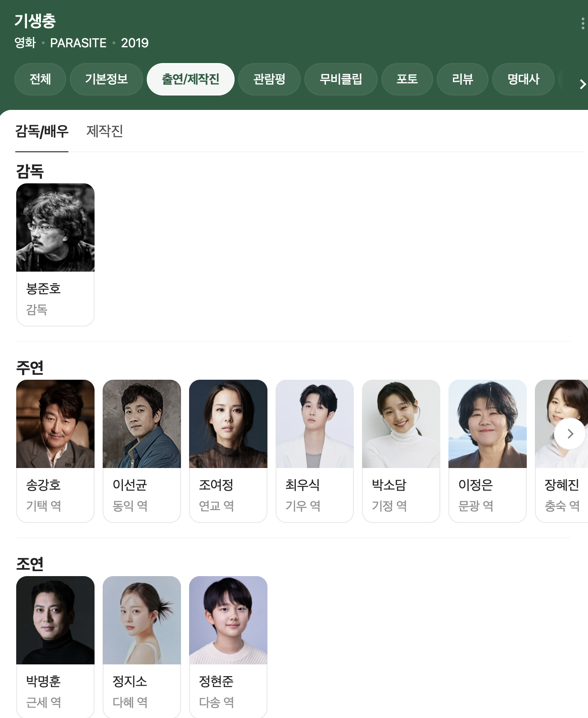Click 송강호's profile photo
Viewport: 588px width, 718px height.
(x=55, y=424)
